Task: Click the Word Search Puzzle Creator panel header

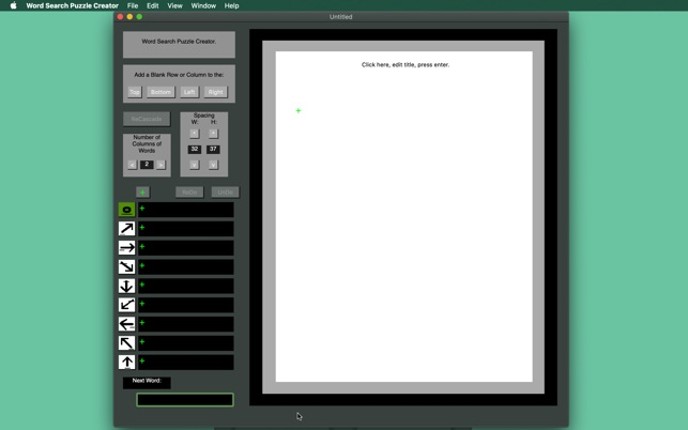Action: pyautogui.click(x=179, y=44)
